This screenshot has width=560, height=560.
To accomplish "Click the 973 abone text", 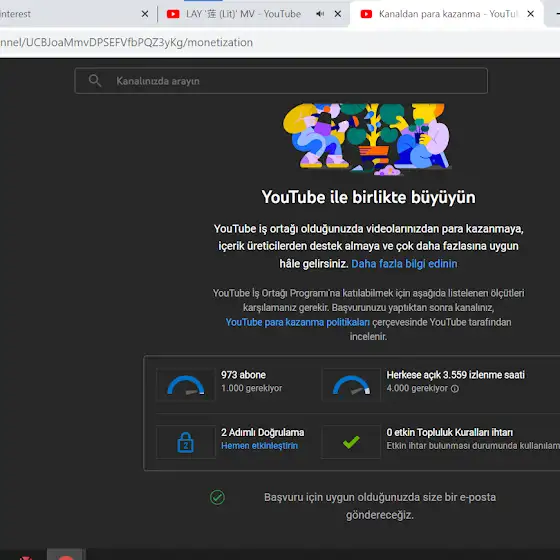I will coord(243,375).
